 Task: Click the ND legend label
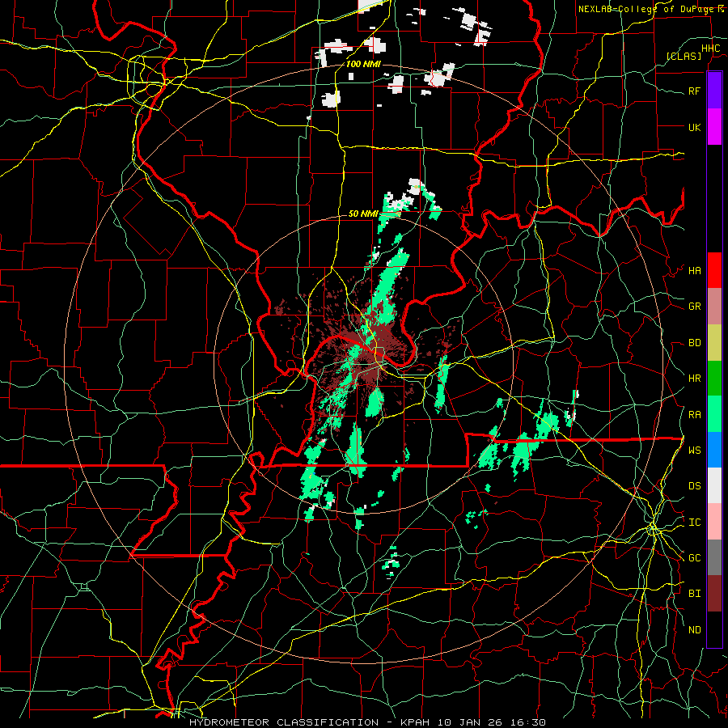point(694,630)
